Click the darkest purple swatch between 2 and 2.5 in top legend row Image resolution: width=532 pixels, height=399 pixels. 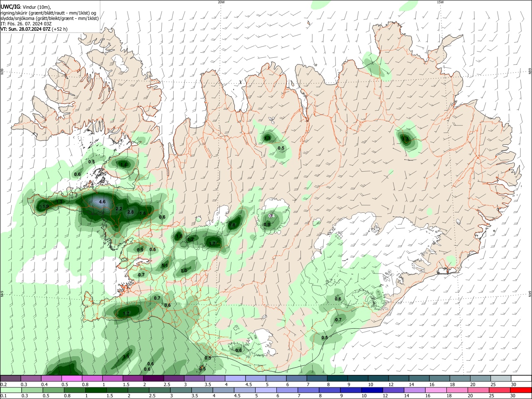click(153, 379)
